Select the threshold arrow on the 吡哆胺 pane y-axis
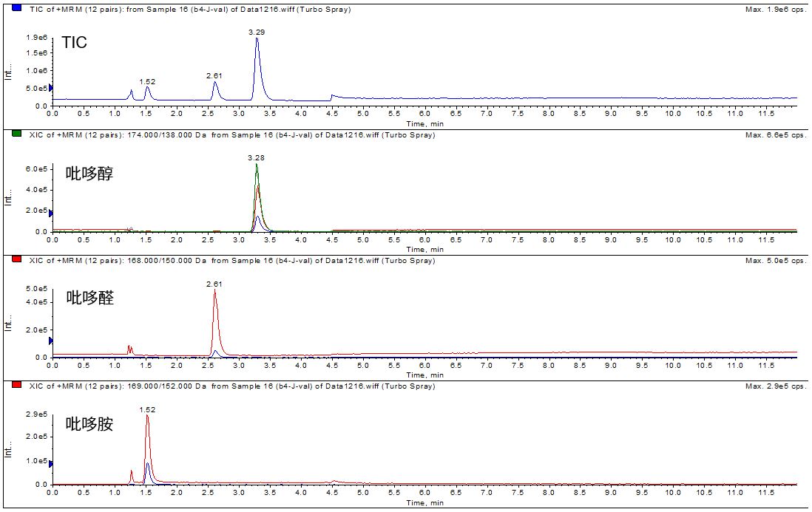 point(51,464)
